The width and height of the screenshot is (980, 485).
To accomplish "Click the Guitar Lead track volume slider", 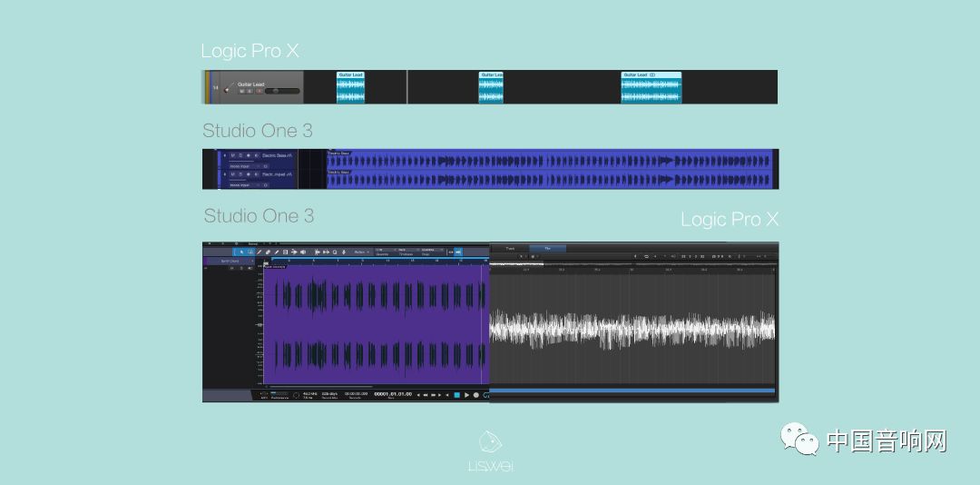I will coord(282,91).
